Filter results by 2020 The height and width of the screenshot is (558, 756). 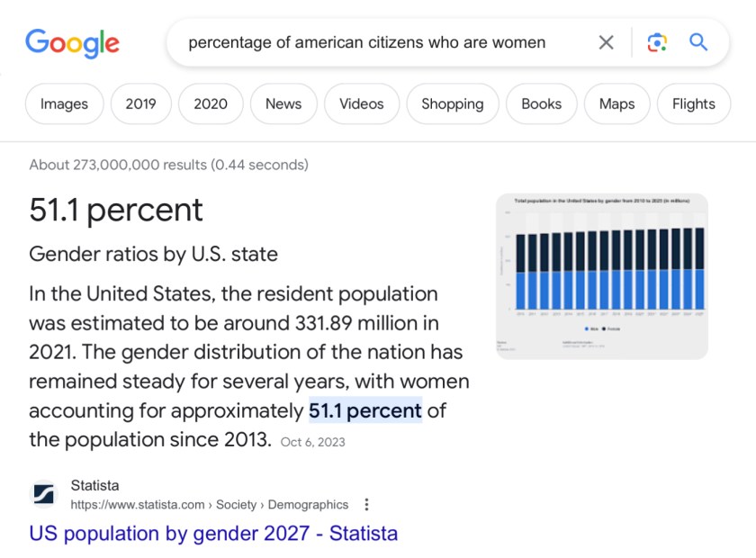point(211,103)
